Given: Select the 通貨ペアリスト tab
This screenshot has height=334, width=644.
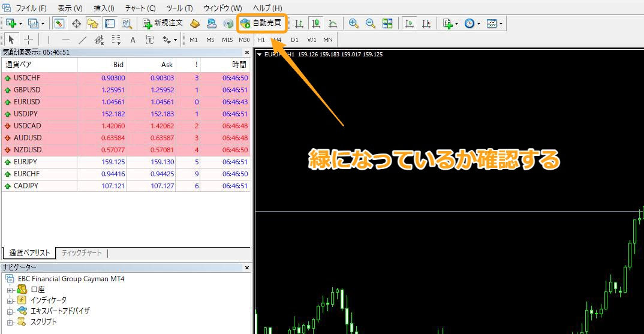Looking at the screenshot, I should tap(29, 252).
